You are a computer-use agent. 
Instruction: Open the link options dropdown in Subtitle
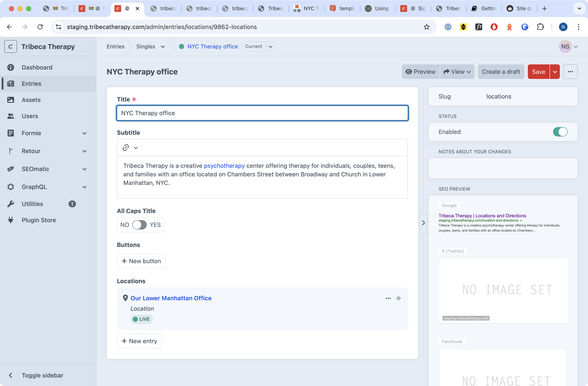pyautogui.click(x=136, y=148)
